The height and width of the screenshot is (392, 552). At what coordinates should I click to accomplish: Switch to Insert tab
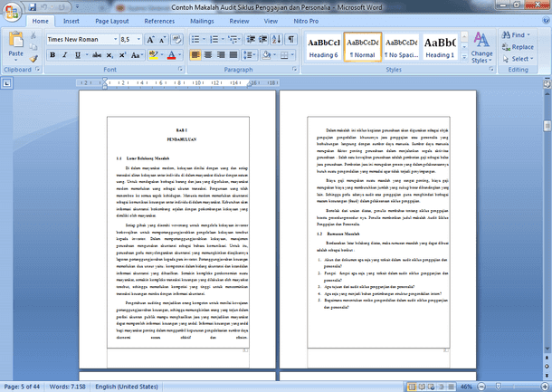tap(71, 21)
